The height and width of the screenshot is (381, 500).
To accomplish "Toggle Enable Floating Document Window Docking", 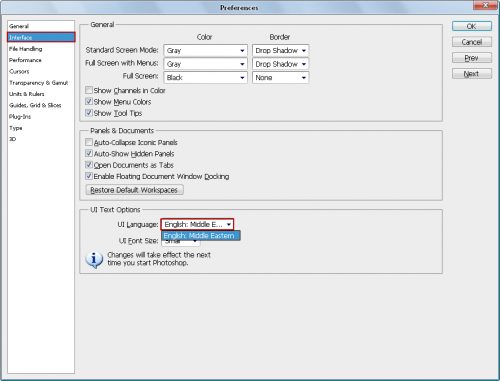I will click(89, 176).
